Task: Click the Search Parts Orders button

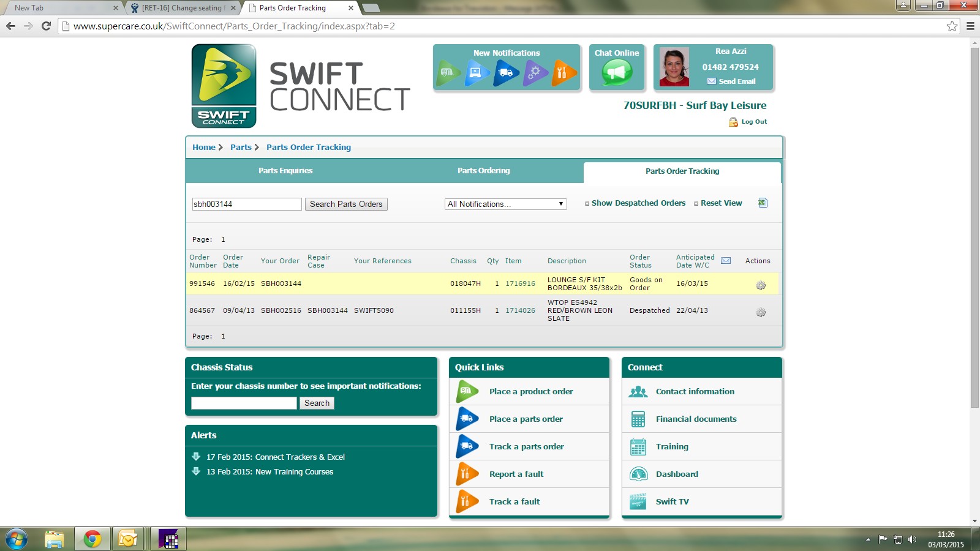Action: coord(346,204)
